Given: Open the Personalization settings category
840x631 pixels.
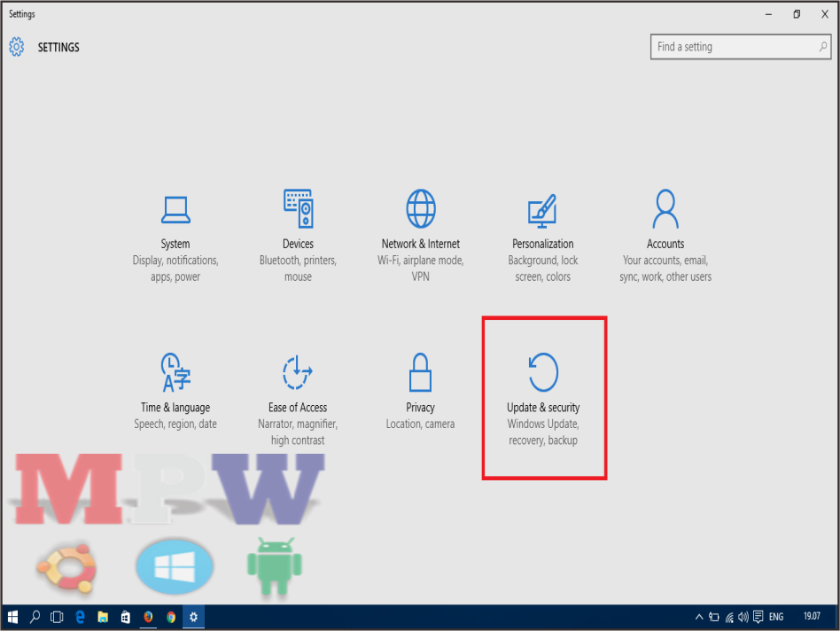Looking at the screenshot, I should [542, 237].
